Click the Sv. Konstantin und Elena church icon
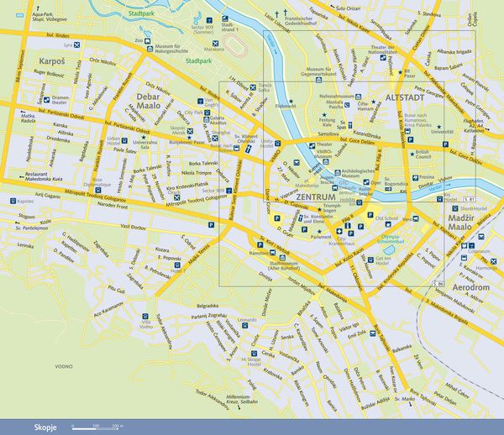 pyautogui.click(x=300, y=218)
